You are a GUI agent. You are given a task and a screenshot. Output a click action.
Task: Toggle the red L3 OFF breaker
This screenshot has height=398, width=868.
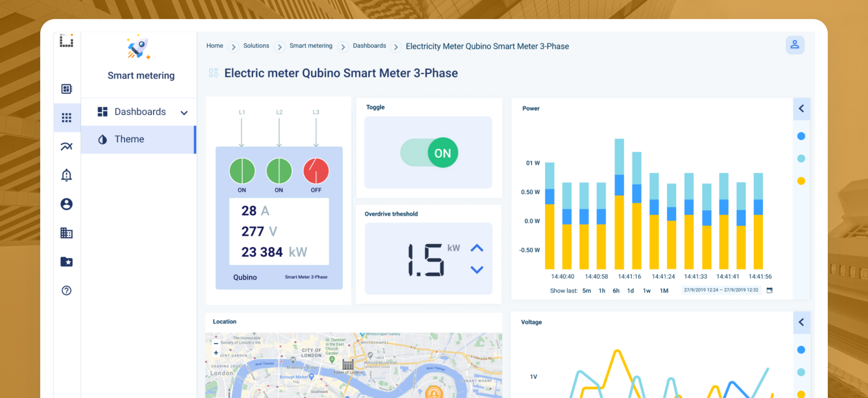316,171
